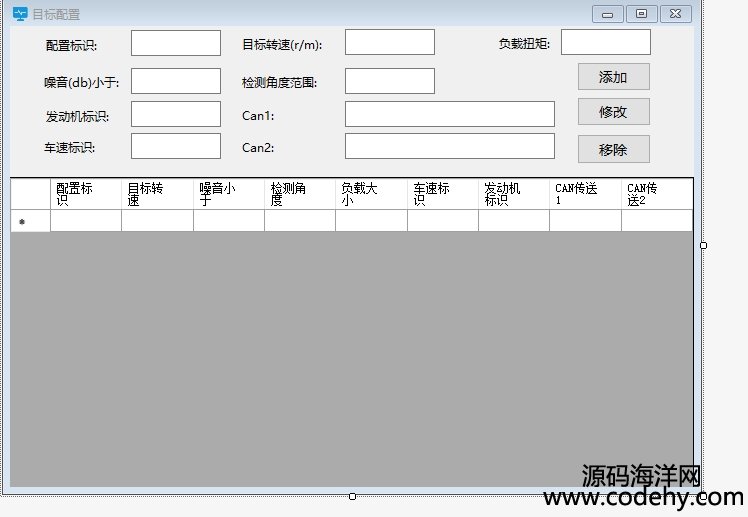Select the 负载大小 column header

click(372, 194)
